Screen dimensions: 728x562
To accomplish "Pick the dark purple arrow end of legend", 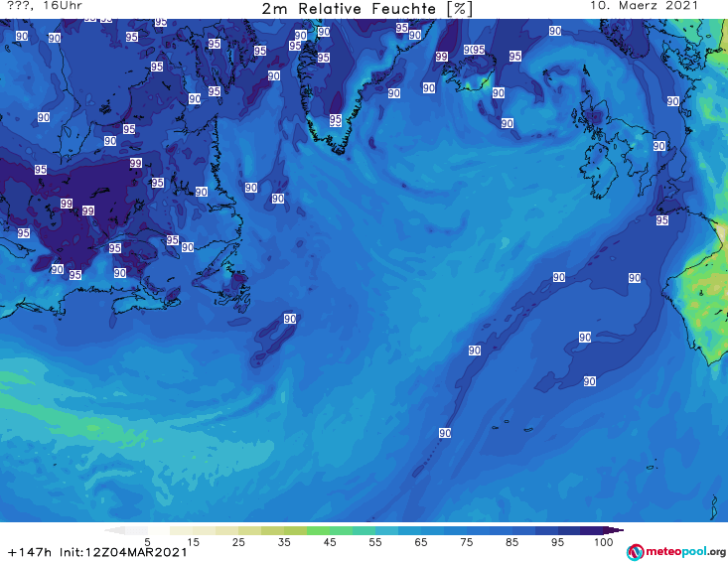I will 614,530.
